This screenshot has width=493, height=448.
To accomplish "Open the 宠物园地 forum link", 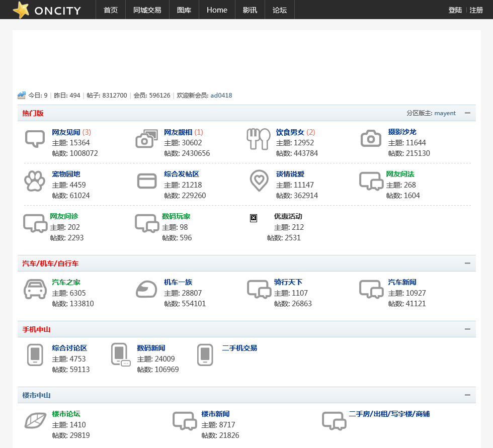I will pyautogui.click(x=66, y=174).
